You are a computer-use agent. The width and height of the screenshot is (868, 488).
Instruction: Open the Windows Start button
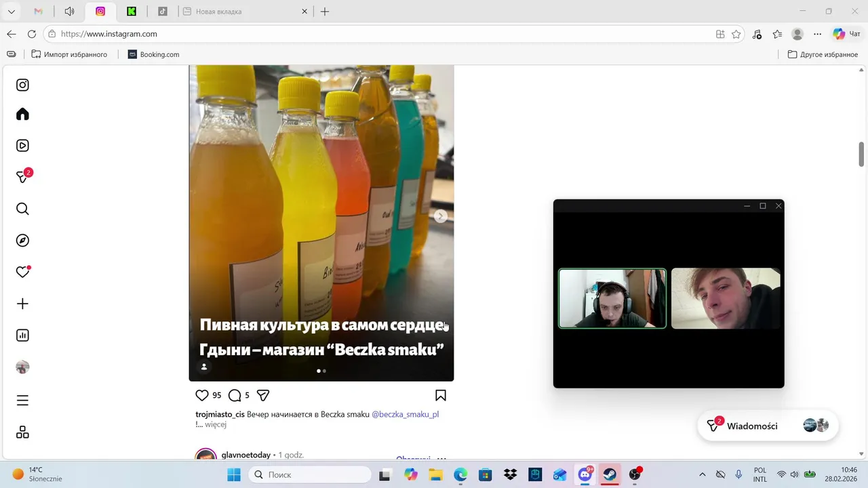coord(234,474)
